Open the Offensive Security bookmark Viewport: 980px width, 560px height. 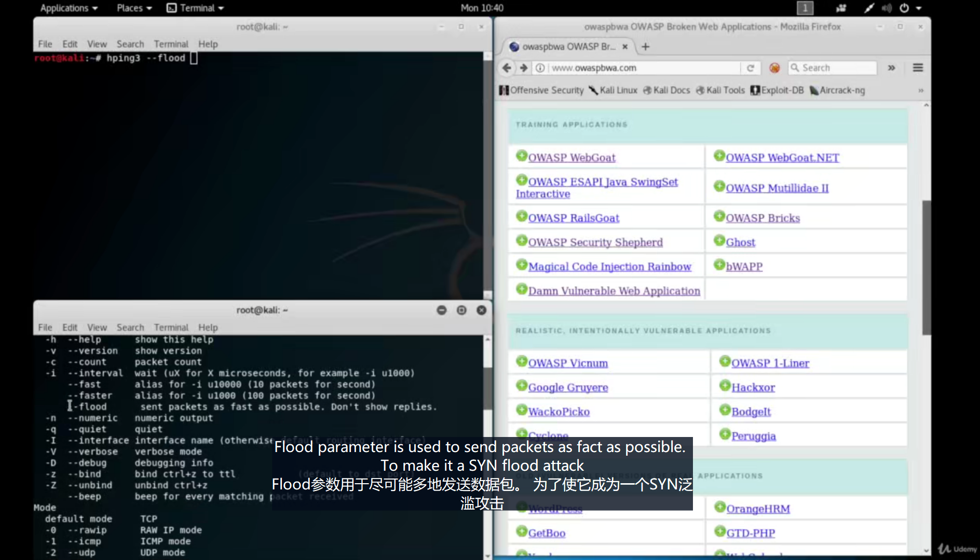[541, 90]
